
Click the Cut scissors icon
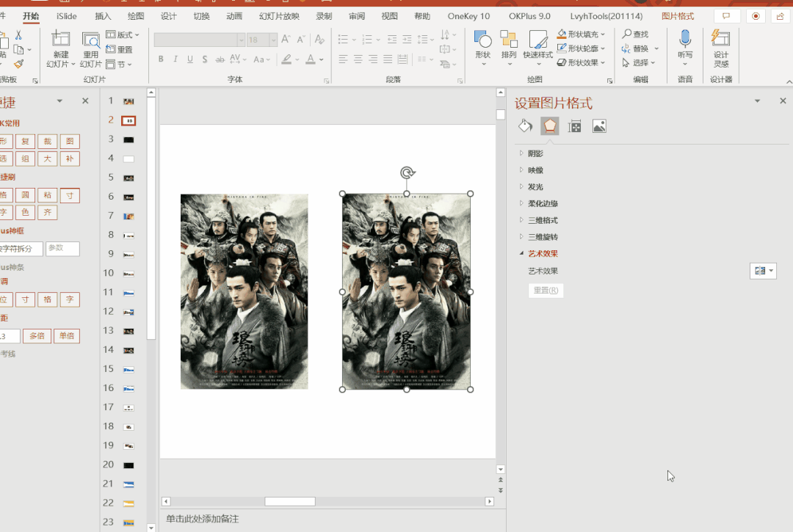[18, 35]
